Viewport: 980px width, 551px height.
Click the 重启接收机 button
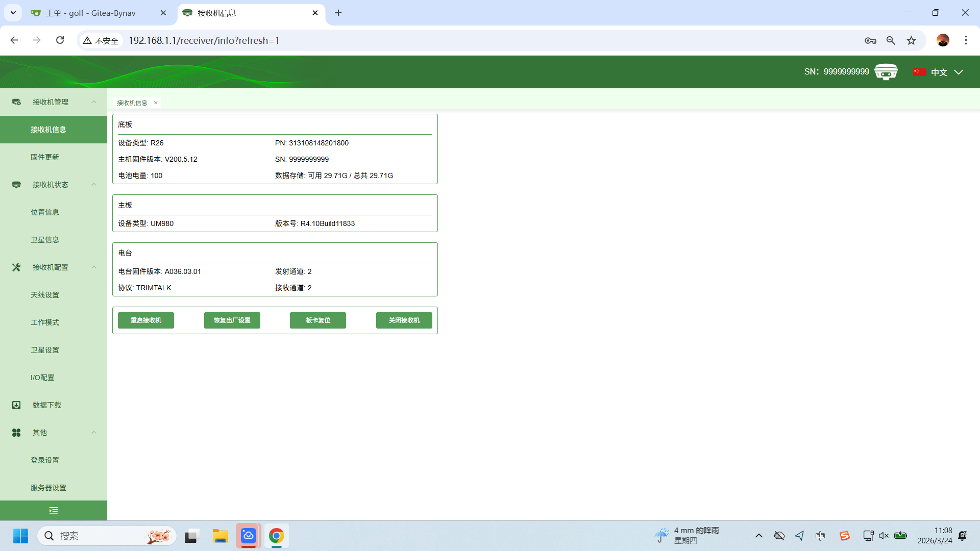[x=146, y=320]
